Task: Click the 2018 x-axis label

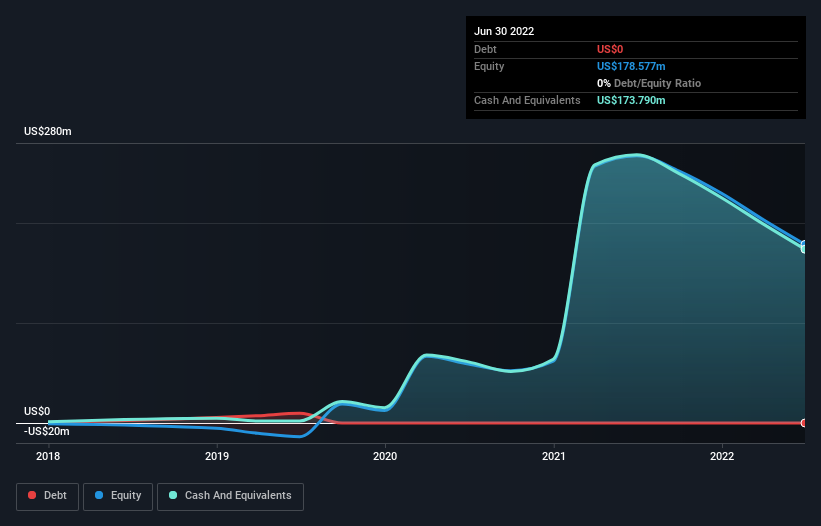Action: click(48, 456)
